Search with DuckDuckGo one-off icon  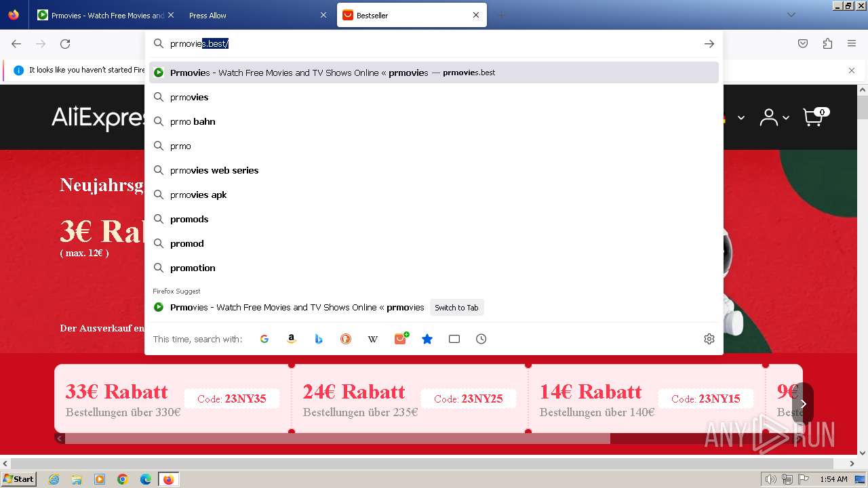[x=346, y=339]
